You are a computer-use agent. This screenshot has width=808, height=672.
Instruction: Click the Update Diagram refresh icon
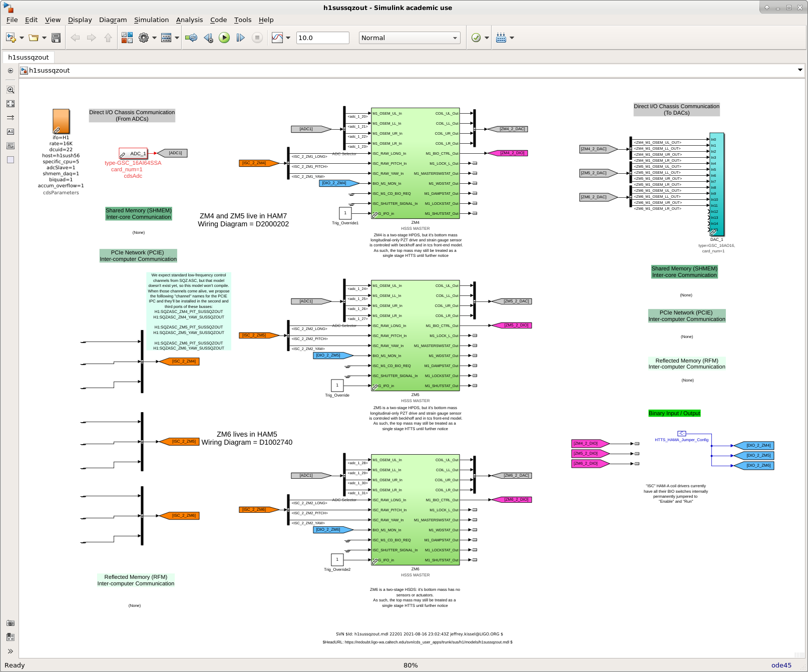coord(191,38)
